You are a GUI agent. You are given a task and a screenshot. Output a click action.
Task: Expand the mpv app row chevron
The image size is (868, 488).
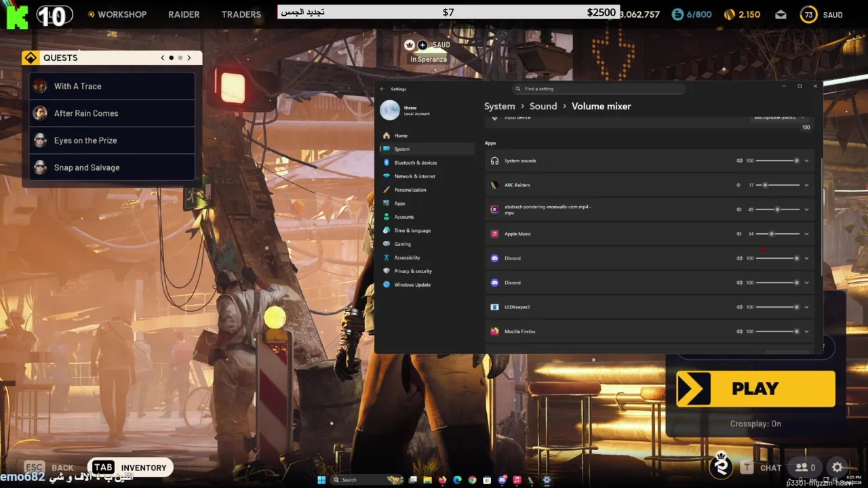tap(806, 209)
